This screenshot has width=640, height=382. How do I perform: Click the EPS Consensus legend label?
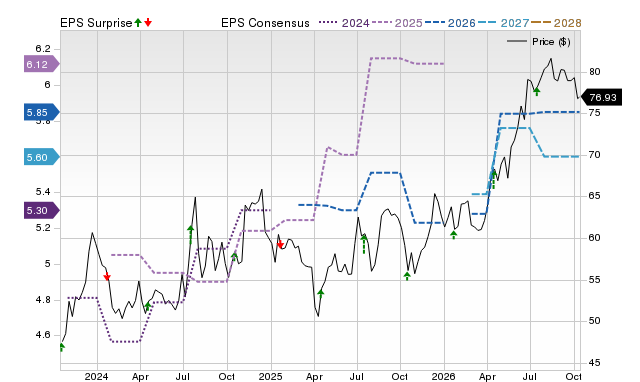click(265, 23)
